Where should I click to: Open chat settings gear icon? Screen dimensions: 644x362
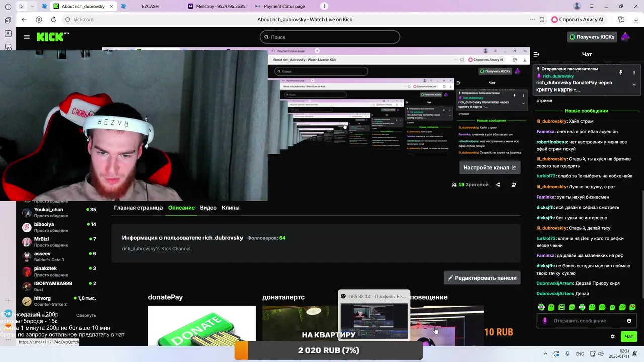click(x=613, y=336)
